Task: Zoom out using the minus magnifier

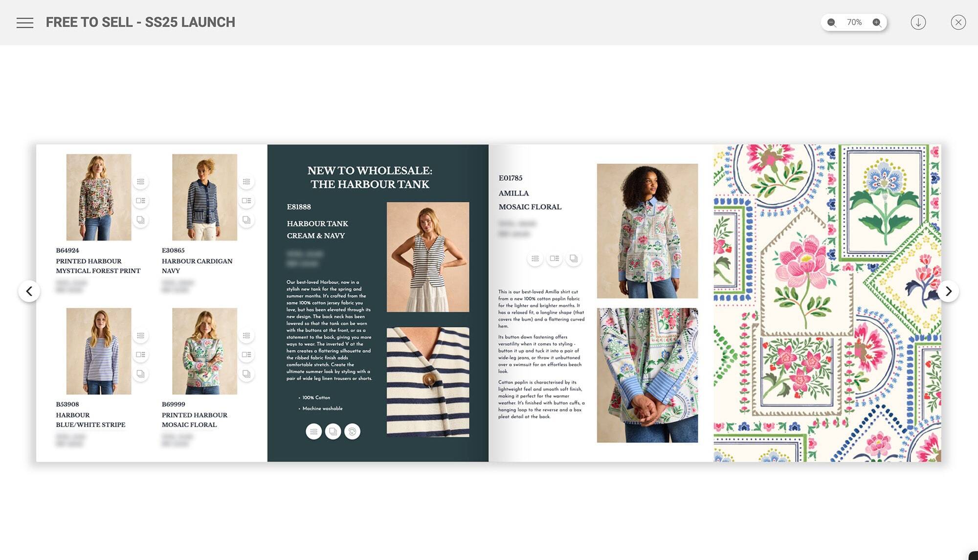Action: [830, 22]
